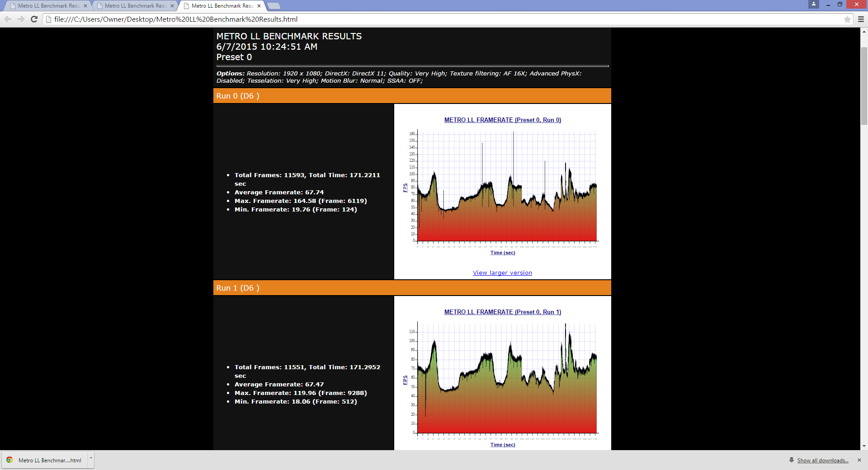Close the second Metro LL Benchmark tab
The width and height of the screenshot is (868, 470).
172,6
